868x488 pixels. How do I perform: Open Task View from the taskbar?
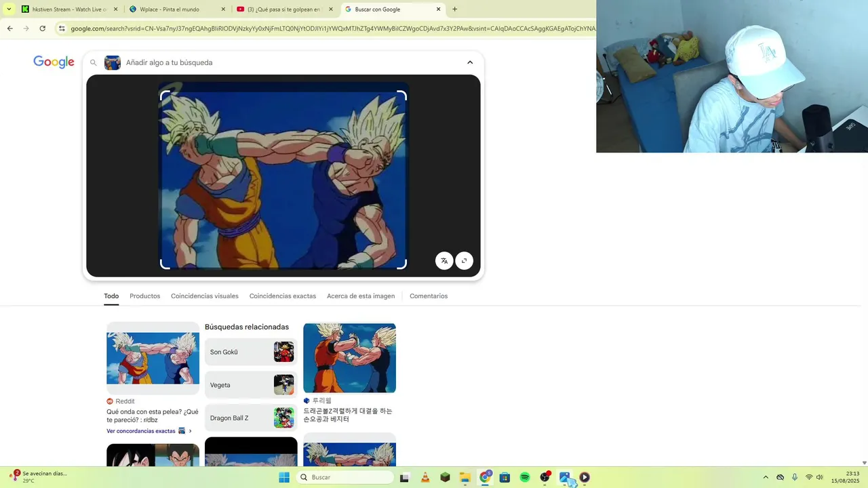(x=405, y=477)
